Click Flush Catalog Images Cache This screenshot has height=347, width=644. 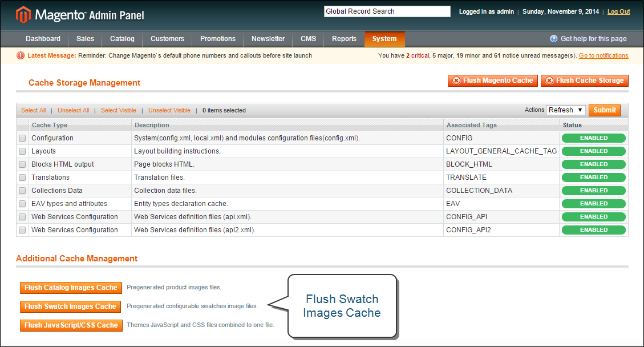pyautogui.click(x=71, y=288)
